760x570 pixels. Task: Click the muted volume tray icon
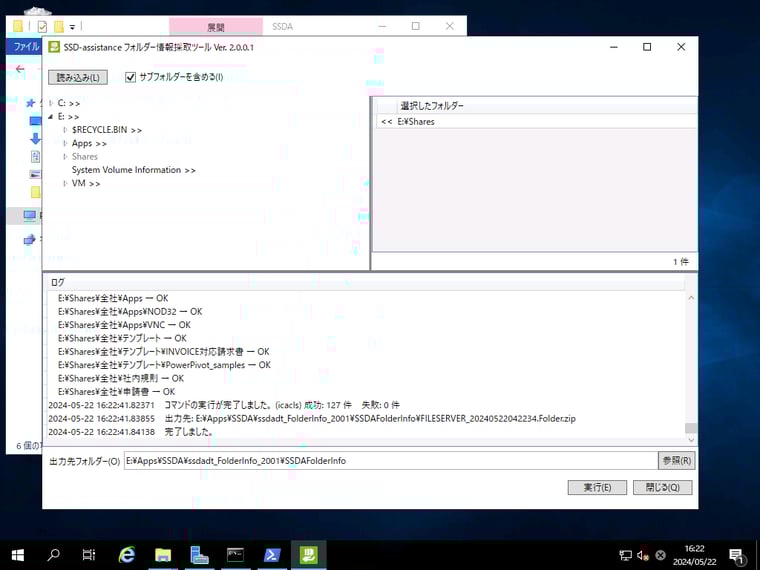pos(643,555)
